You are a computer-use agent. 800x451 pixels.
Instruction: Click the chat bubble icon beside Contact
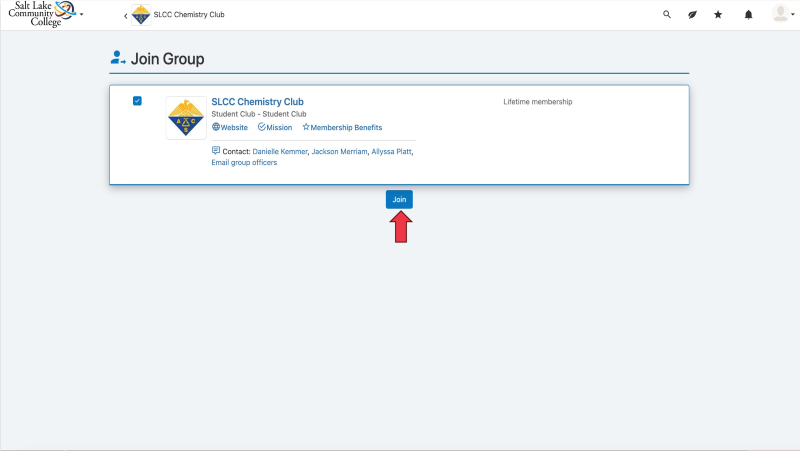[x=216, y=151]
